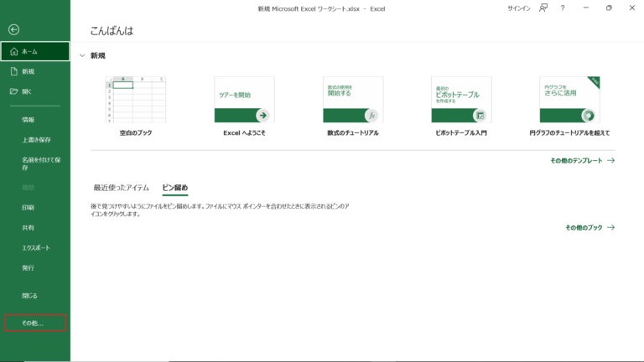The width and height of the screenshot is (644, 362).
Task: Follow the その他のブック link
Action: [x=589, y=227]
